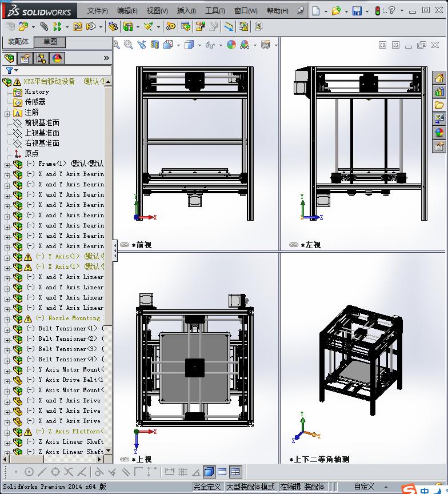Expand the Belt Tensioner<1> tree node

coord(7,330)
